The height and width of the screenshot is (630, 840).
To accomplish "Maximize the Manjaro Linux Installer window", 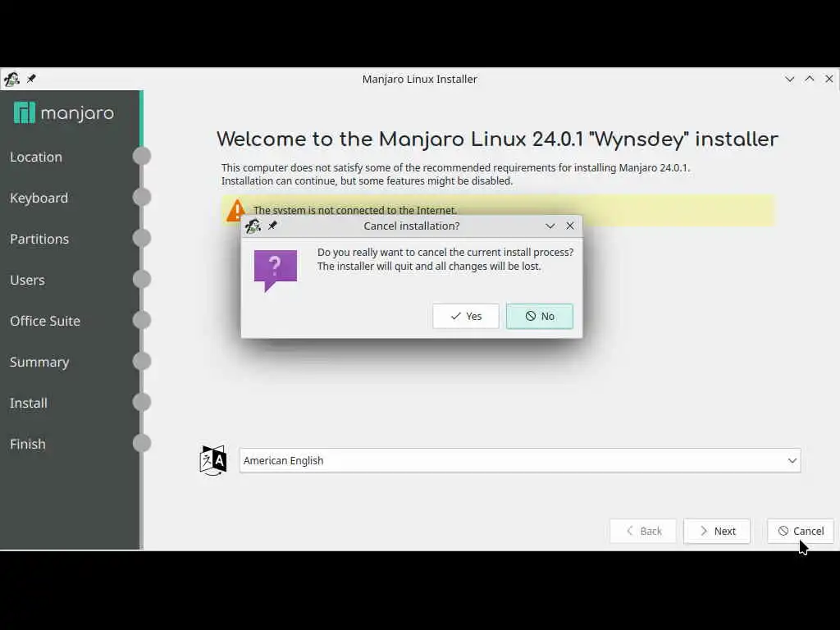I will coord(810,79).
